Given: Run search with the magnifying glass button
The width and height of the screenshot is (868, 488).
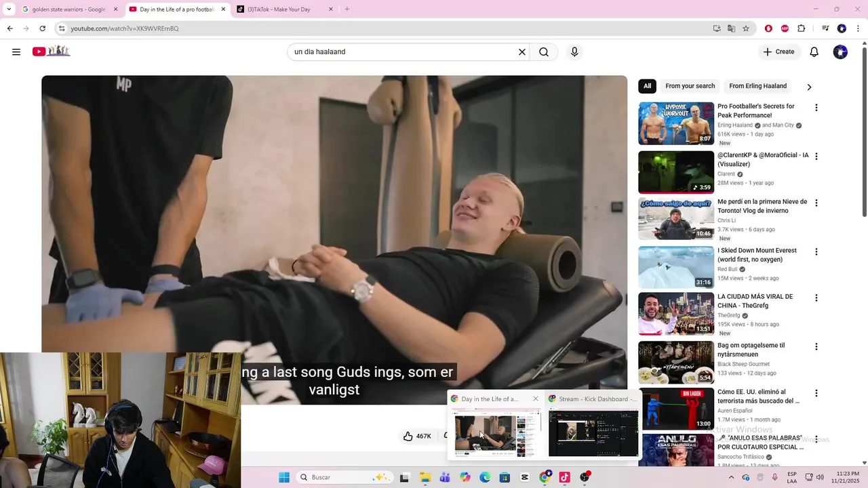Looking at the screenshot, I should click(x=544, y=52).
